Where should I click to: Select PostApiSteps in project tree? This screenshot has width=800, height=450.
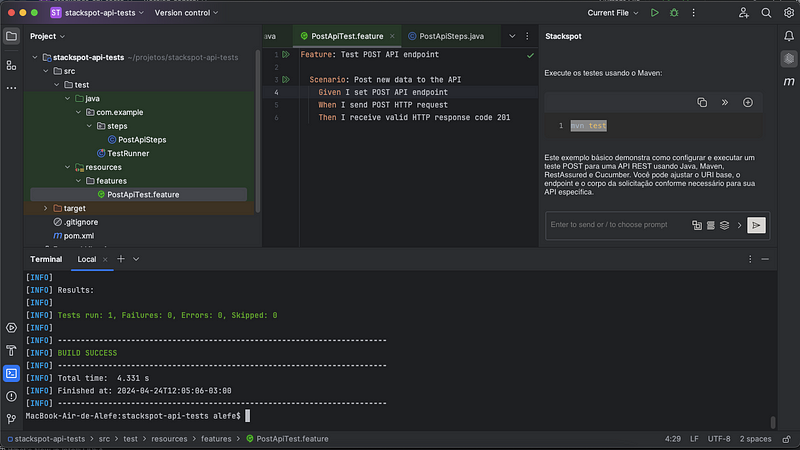(137, 140)
